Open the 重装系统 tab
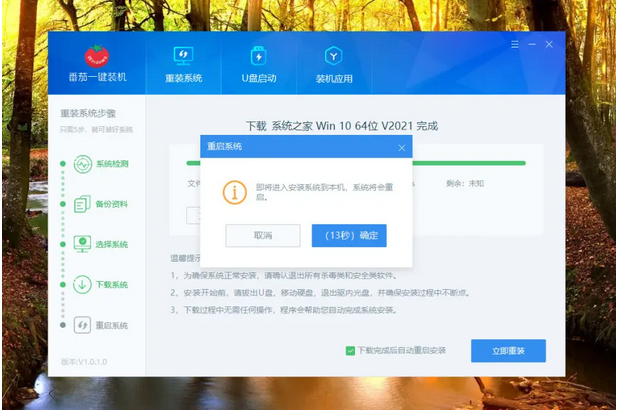The height and width of the screenshot is (410, 618). coord(183,63)
